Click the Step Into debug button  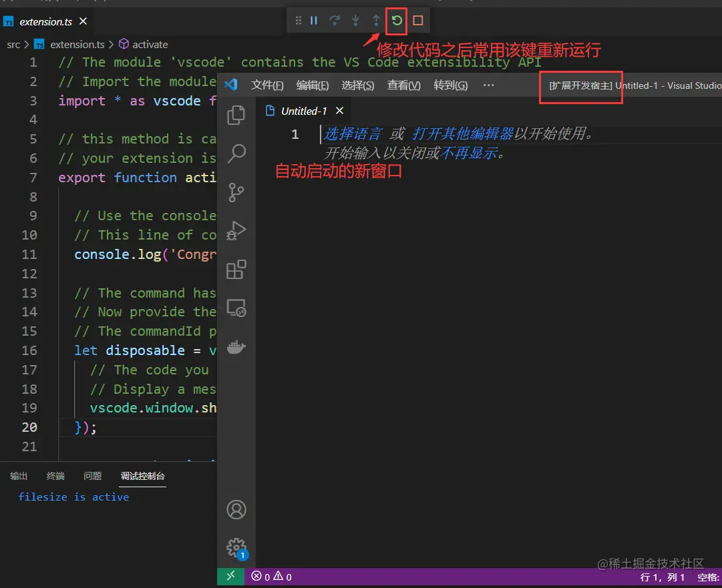(355, 21)
